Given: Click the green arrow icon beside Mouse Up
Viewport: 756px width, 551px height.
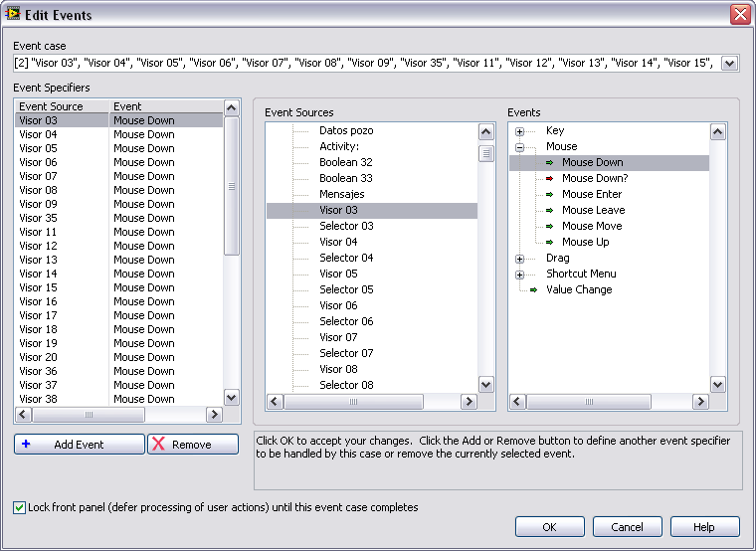Looking at the screenshot, I should click(x=549, y=243).
